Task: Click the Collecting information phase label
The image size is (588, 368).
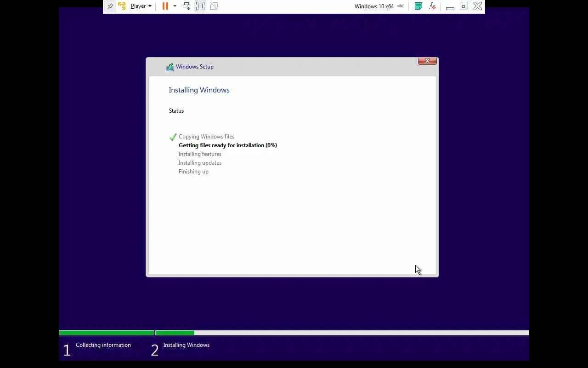Action: [103, 345]
